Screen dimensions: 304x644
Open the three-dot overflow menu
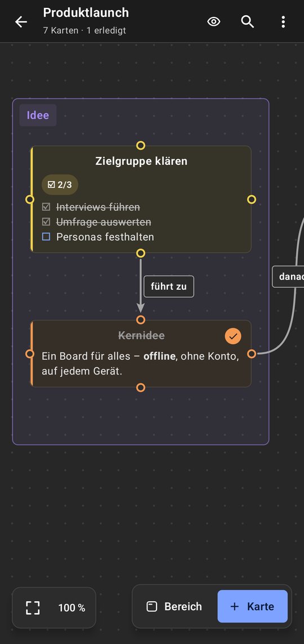[x=283, y=22]
